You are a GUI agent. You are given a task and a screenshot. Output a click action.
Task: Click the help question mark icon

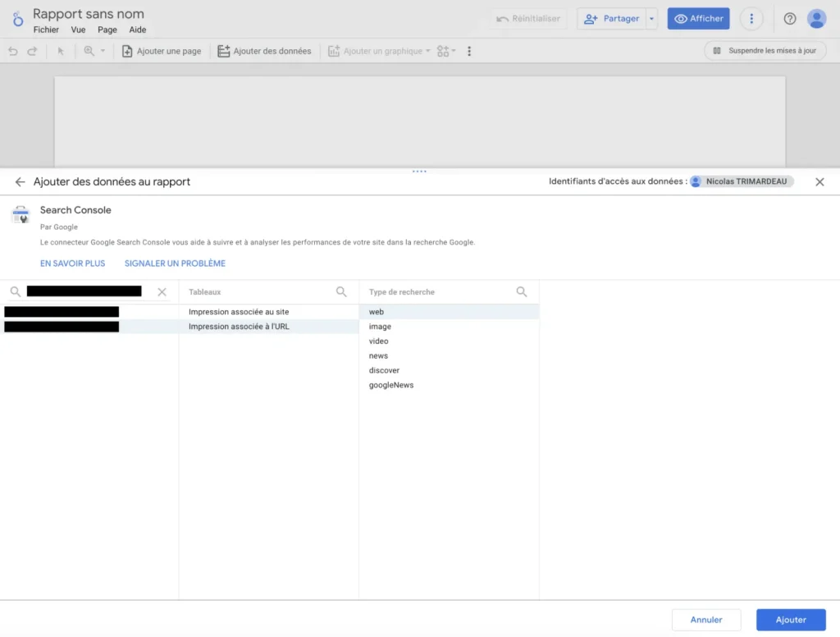point(790,19)
